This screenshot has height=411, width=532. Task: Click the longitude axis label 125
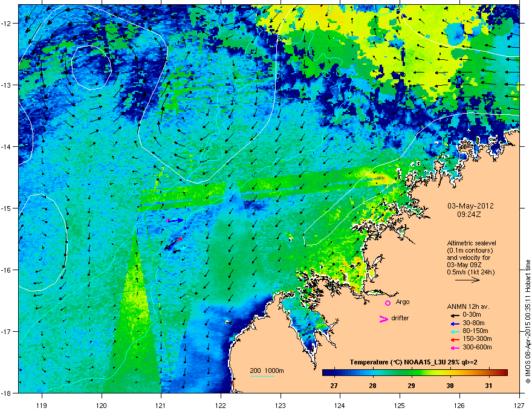[400, 406]
